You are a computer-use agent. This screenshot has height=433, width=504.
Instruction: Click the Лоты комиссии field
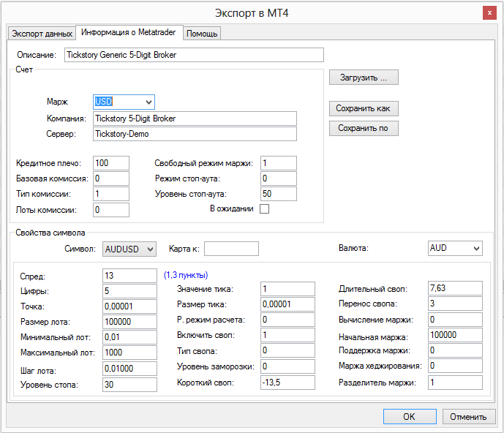111,210
